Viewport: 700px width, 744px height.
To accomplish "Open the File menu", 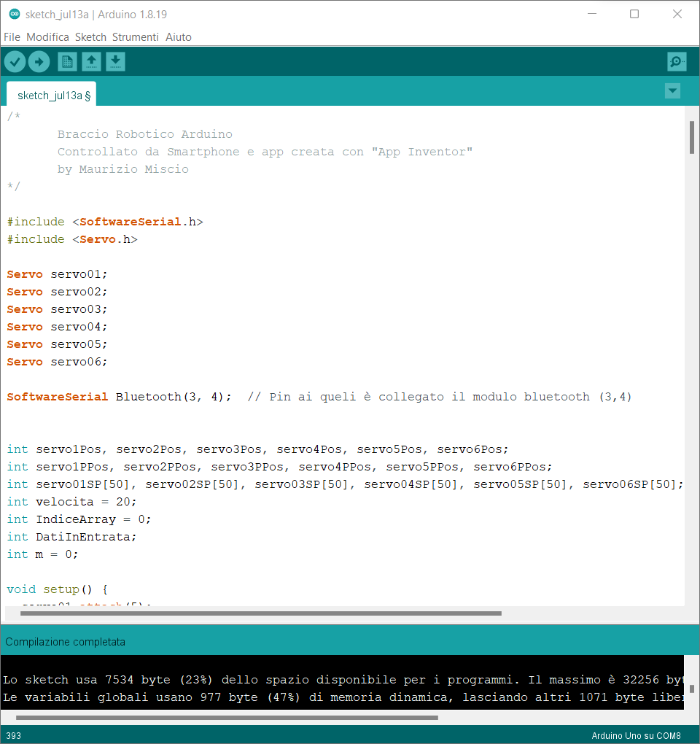I will click(12, 36).
